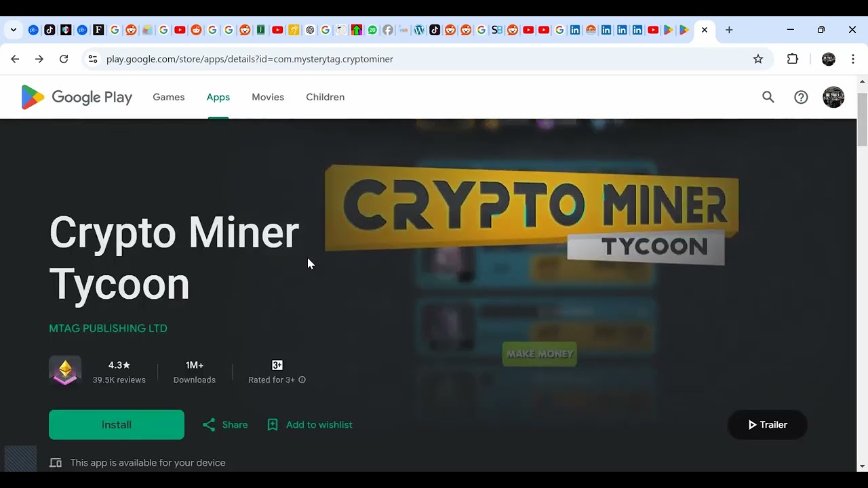Screen dimensions: 868x488
Task: Open the Children section
Action: pyautogui.click(x=325, y=97)
